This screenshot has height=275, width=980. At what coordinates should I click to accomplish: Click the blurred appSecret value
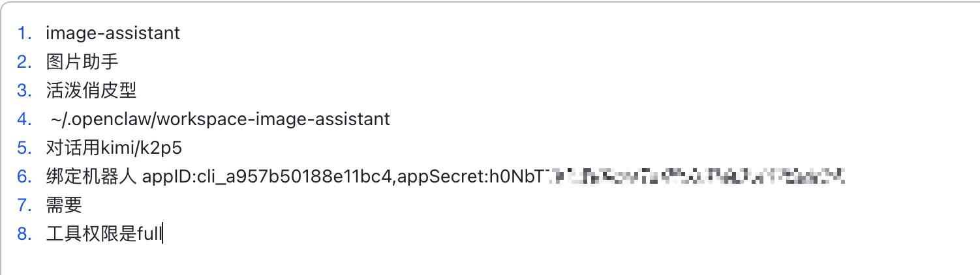coord(695,176)
